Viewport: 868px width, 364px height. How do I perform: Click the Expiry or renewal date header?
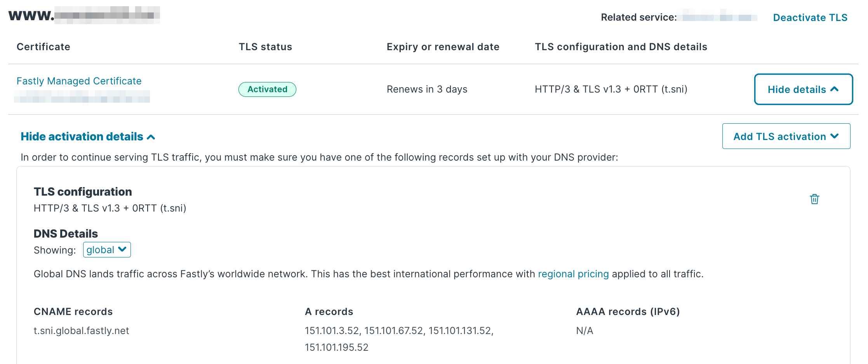point(443,47)
